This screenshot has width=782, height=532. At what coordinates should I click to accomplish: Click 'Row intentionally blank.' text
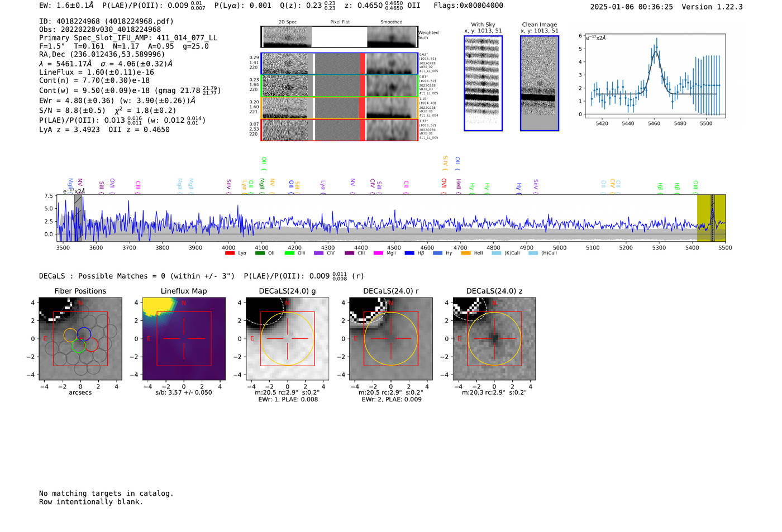[91, 502]
